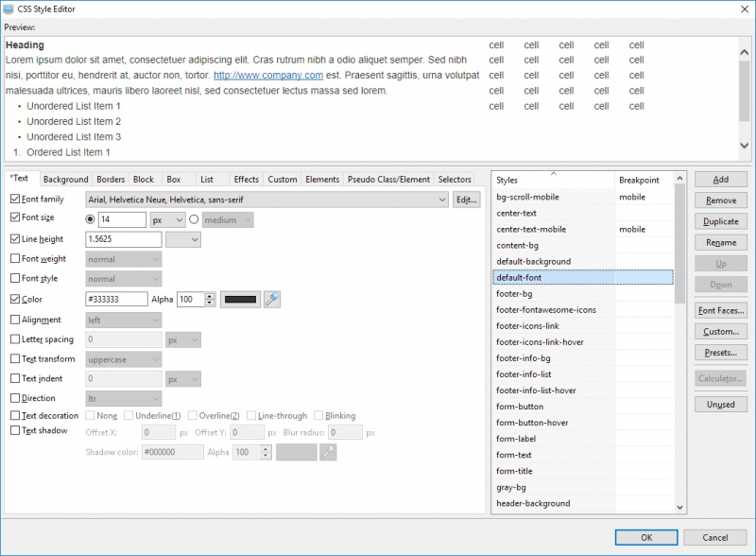The image size is (756, 556).
Task: Click the eyedropper icon next to Color swatch
Action: pos(272,299)
